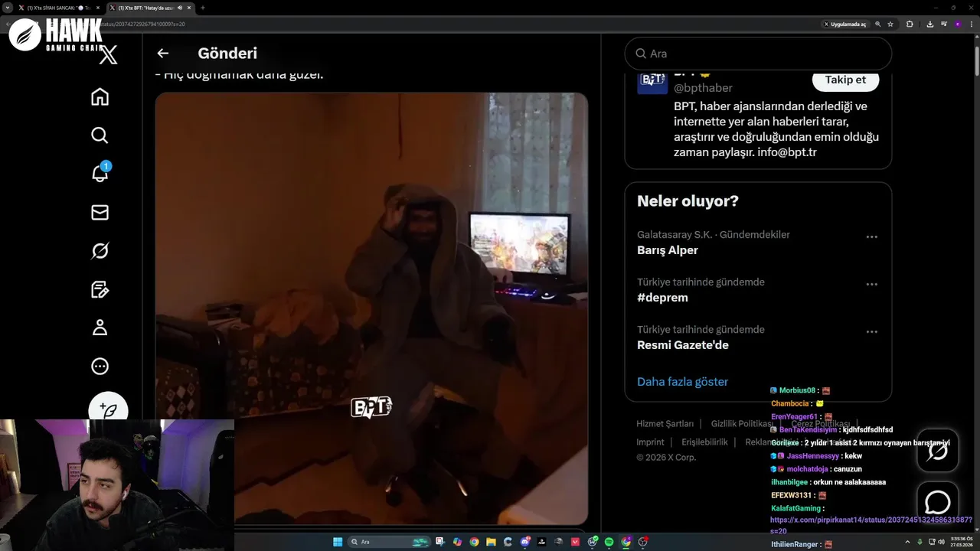Open the Grok icon in left sidebar
The height and width of the screenshot is (551, 980).
coord(100,250)
